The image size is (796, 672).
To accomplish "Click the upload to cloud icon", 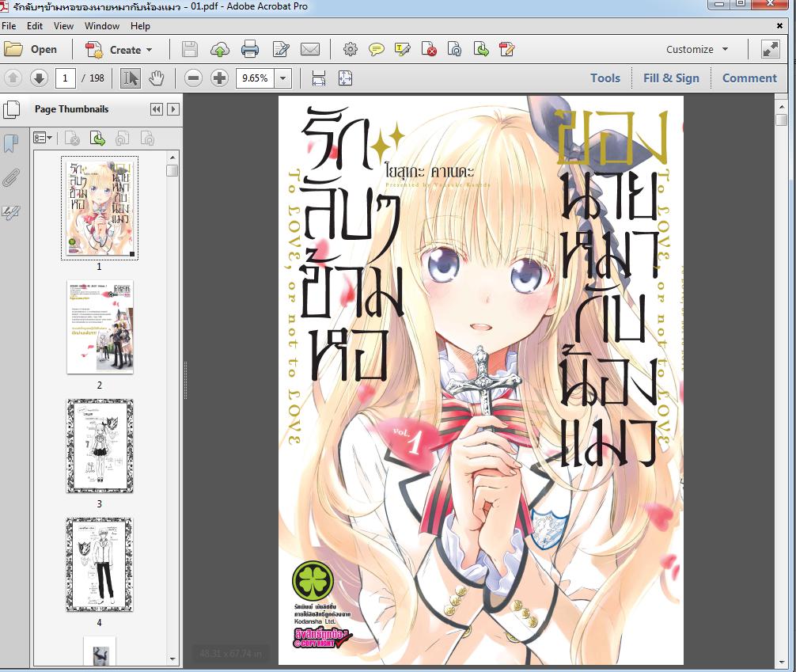I will pos(220,49).
